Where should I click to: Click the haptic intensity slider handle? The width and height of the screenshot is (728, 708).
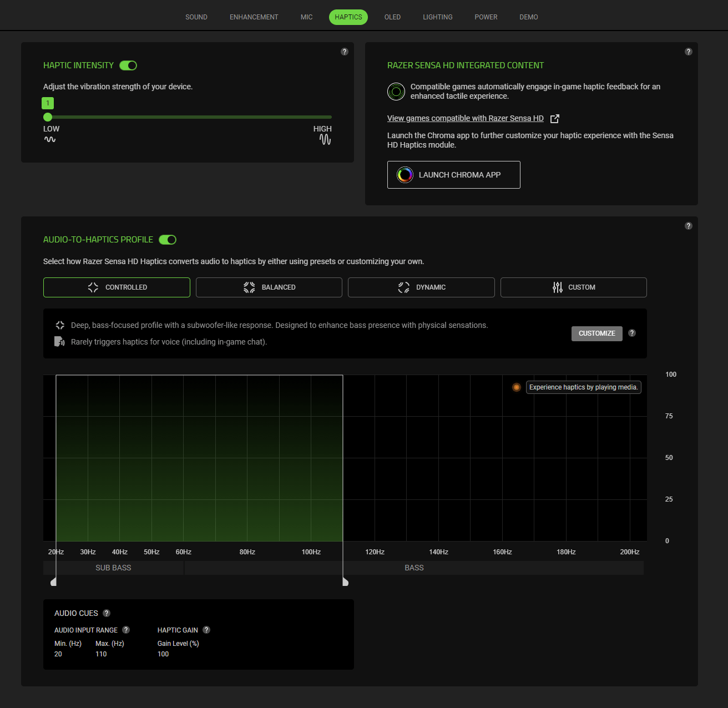(48, 117)
